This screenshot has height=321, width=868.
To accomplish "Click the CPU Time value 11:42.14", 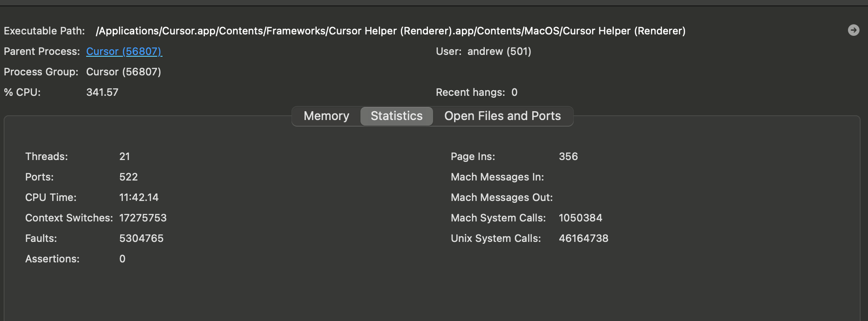I will click(x=139, y=197).
